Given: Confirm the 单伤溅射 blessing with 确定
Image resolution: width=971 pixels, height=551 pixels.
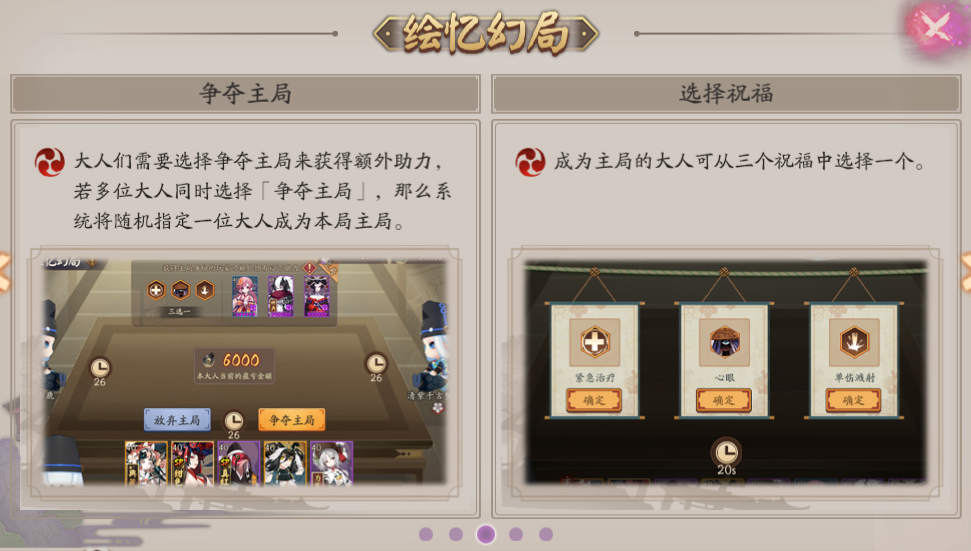Looking at the screenshot, I should click(853, 400).
